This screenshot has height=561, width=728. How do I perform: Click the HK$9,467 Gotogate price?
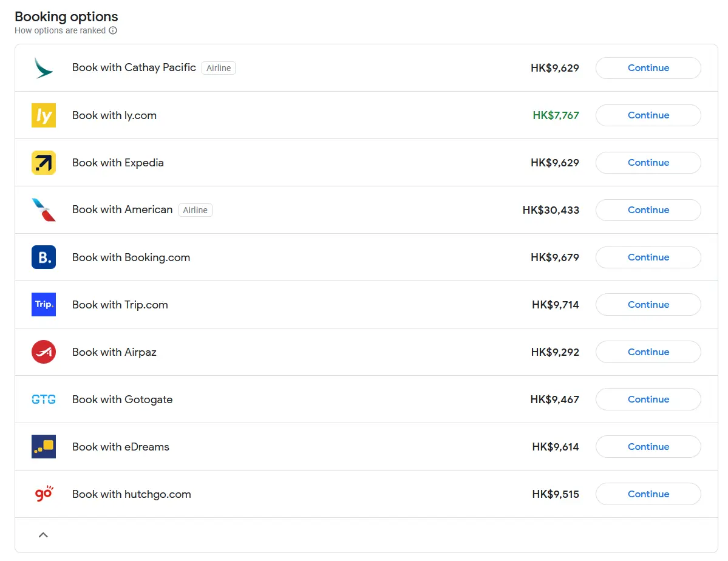click(555, 399)
